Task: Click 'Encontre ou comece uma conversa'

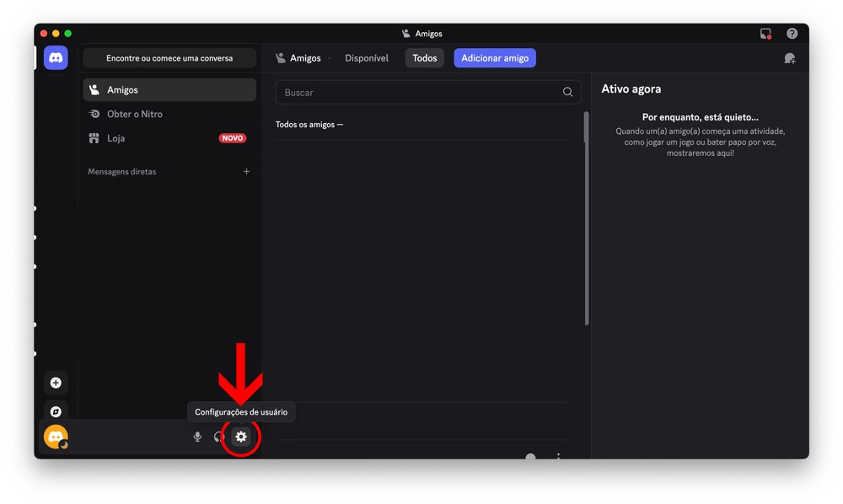Action: click(169, 58)
